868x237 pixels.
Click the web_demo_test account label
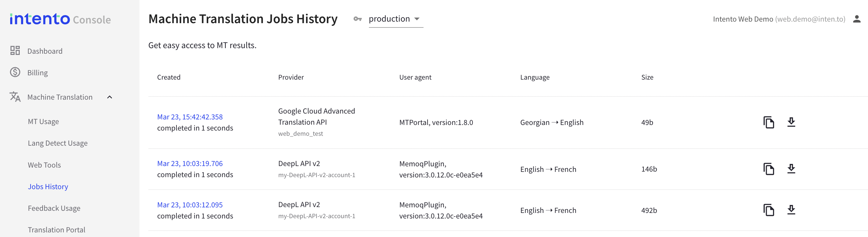pos(300,134)
